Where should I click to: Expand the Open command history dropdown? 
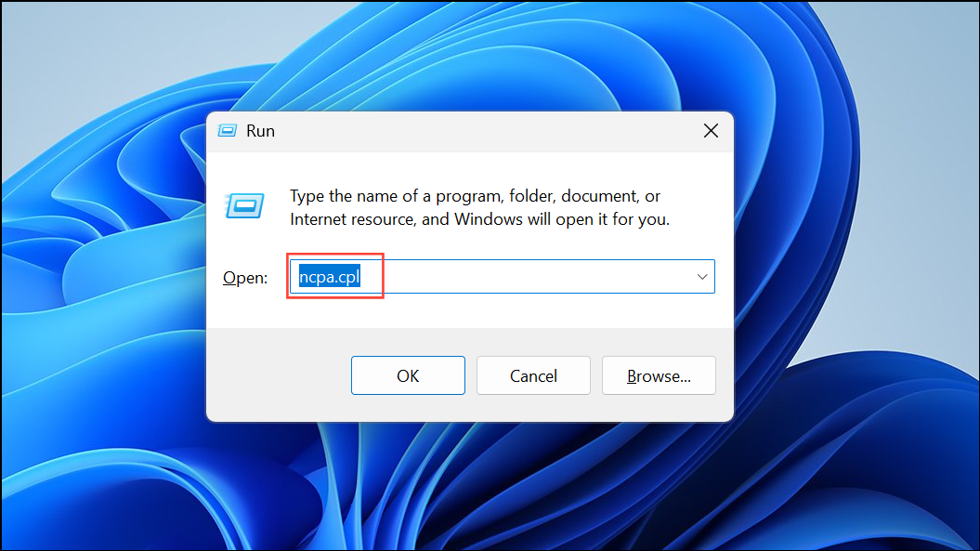click(x=702, y=277)
